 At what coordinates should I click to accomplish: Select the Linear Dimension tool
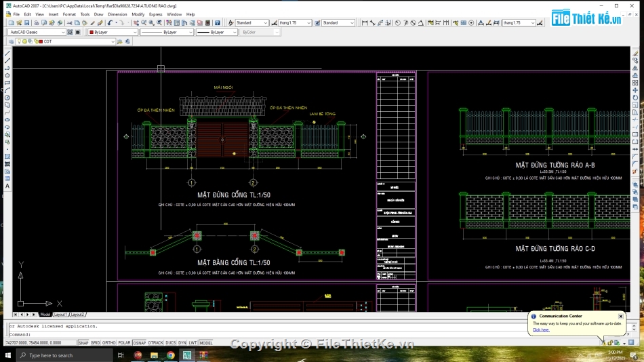click(x=365, y=23)
